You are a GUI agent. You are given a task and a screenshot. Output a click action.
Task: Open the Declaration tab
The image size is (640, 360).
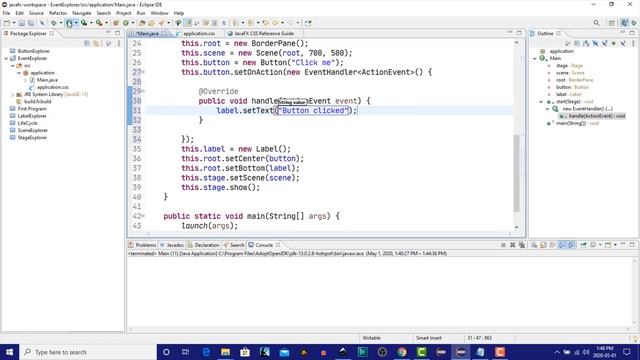203,245
